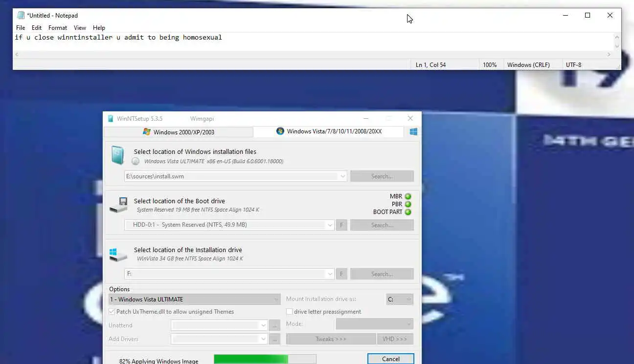Click the MBR green status light
The width and height of the screenshot is (634, 364).
(408, 196)
